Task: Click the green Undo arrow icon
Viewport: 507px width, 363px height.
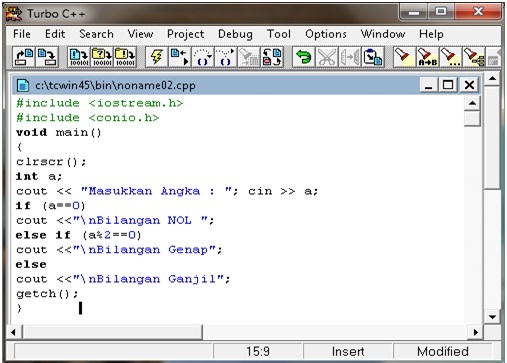Action: tap(303, 57)
